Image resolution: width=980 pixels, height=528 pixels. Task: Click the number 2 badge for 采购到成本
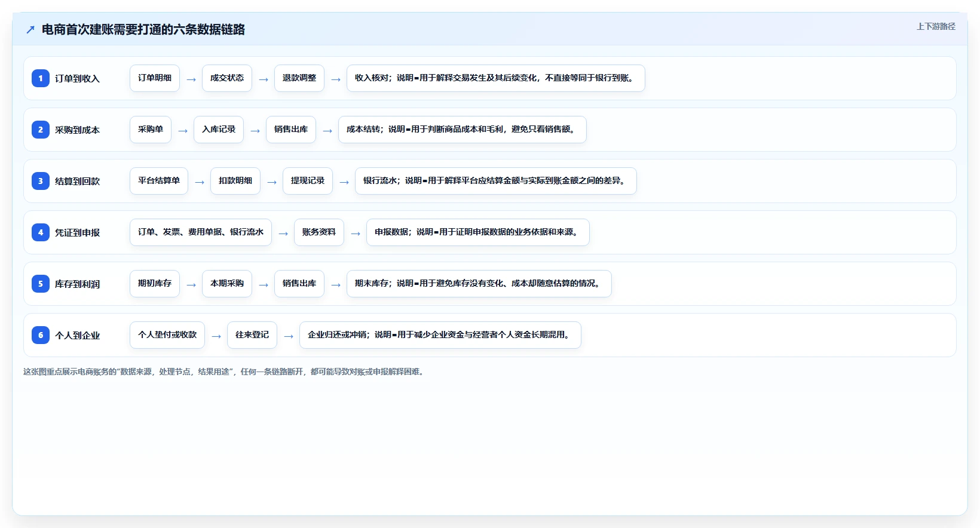(41, 130)
